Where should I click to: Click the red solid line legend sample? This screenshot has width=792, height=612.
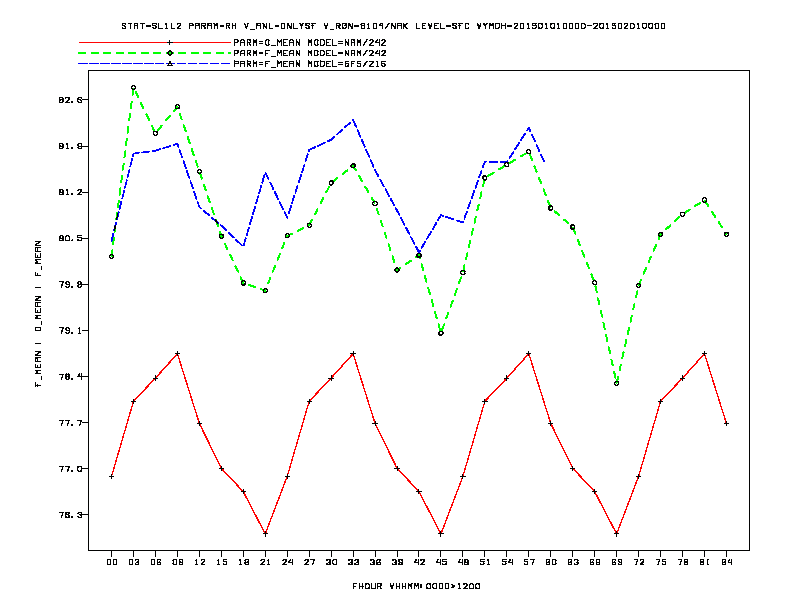[x=154, y=42]
